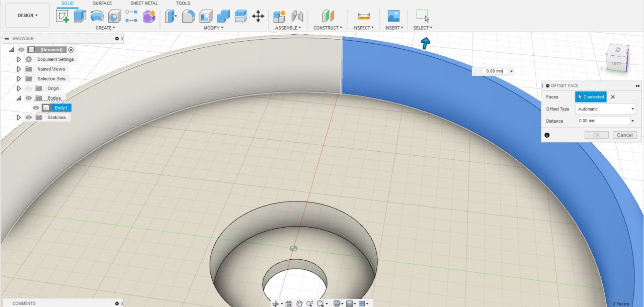This screenshot has height=307, width=644.
Task: Open the CREATE dropdown menu
Action: pyautogui.click(x=105, y=28)
